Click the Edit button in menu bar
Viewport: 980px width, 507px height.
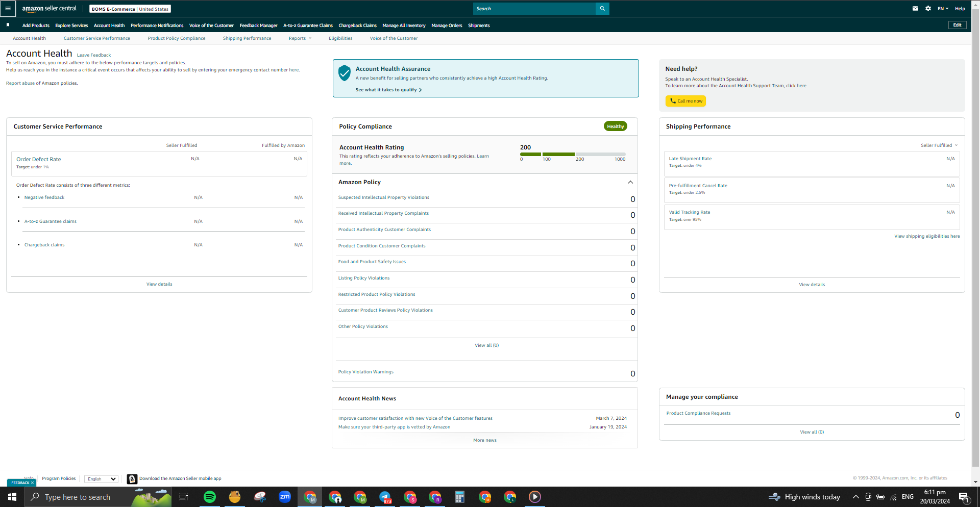click(x=957, y=25)
